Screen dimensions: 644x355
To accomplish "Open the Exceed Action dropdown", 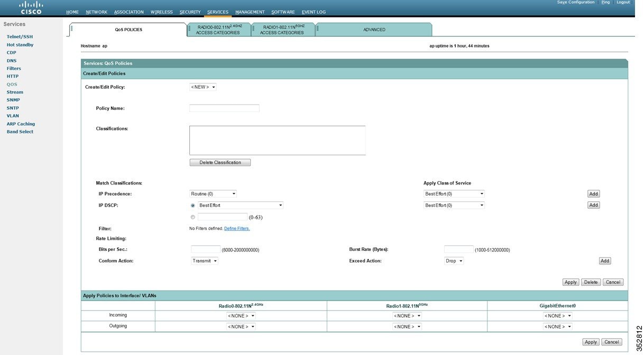I will click(x=454, y=261).
